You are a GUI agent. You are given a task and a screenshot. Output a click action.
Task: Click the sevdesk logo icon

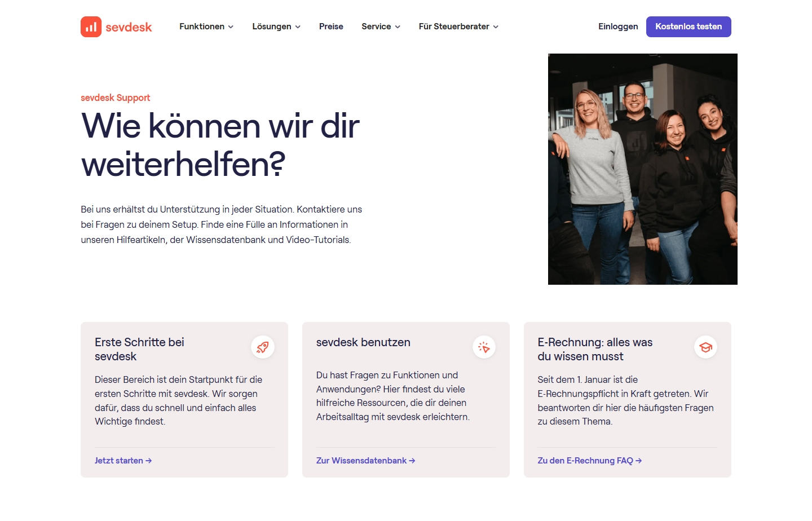click(x=91, y=27)
